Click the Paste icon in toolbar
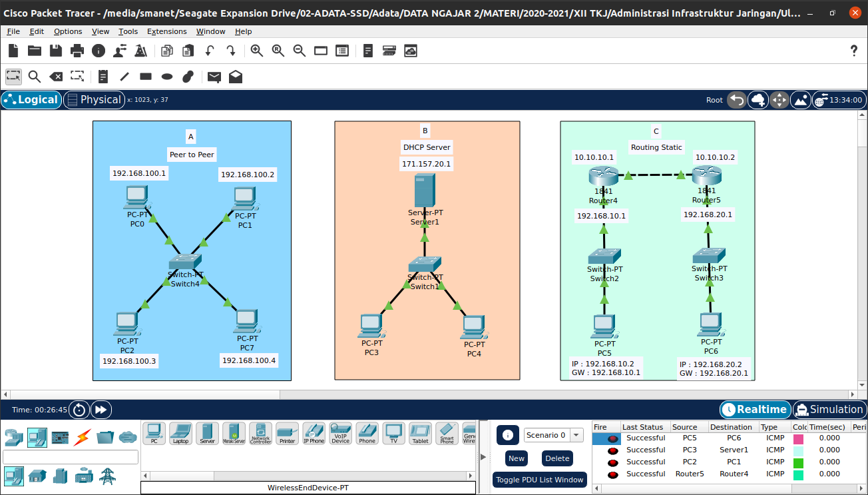Image resolution: width=868 pixels, height=495 pixels. pos(188,51)
